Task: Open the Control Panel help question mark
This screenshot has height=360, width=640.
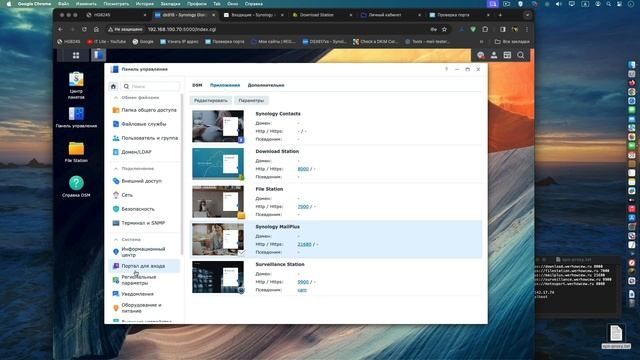Action: [446, 69]
